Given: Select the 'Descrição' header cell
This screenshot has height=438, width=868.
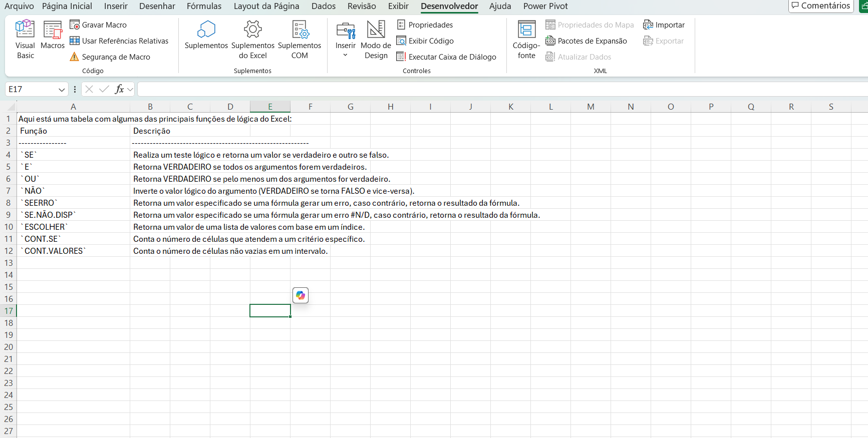Looking at the screenshot, I should (x=150, y=131).
